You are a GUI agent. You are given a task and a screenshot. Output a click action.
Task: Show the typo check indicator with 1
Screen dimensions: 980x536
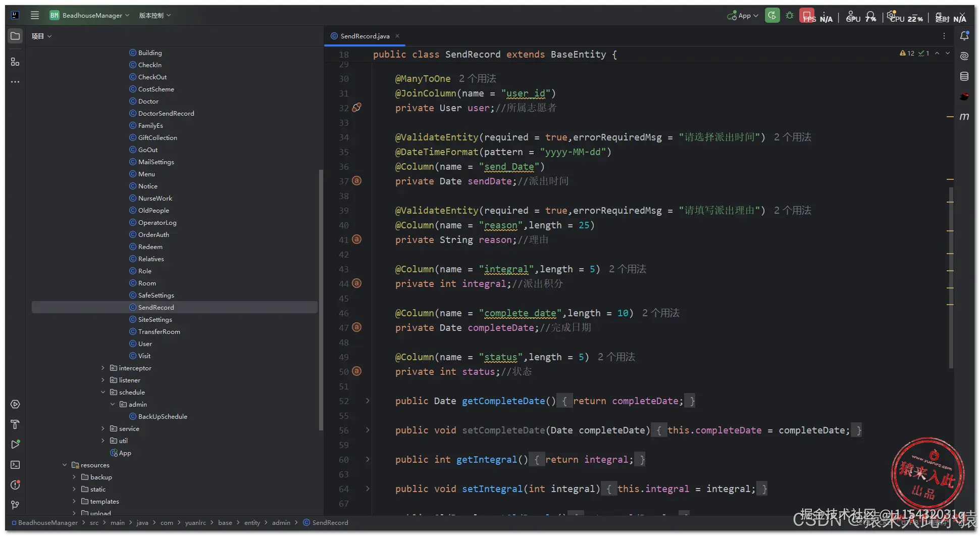click(x=924, y=53)
